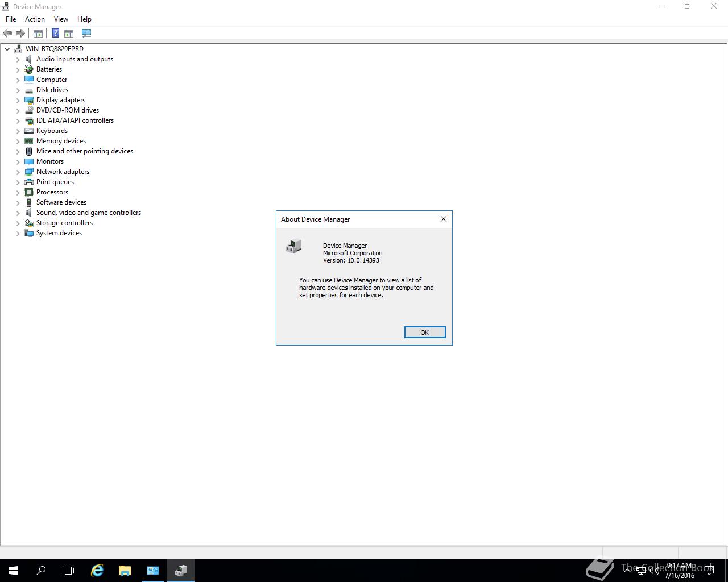Expand Sound, video and game controllers
This screenshot has height=582, width=728.
(x=18, y=213)
